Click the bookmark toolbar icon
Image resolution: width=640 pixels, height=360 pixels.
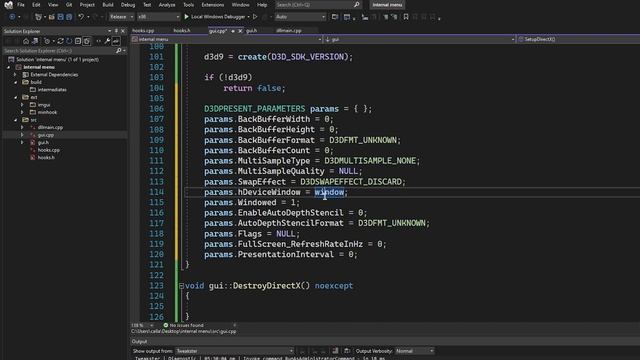406,17
